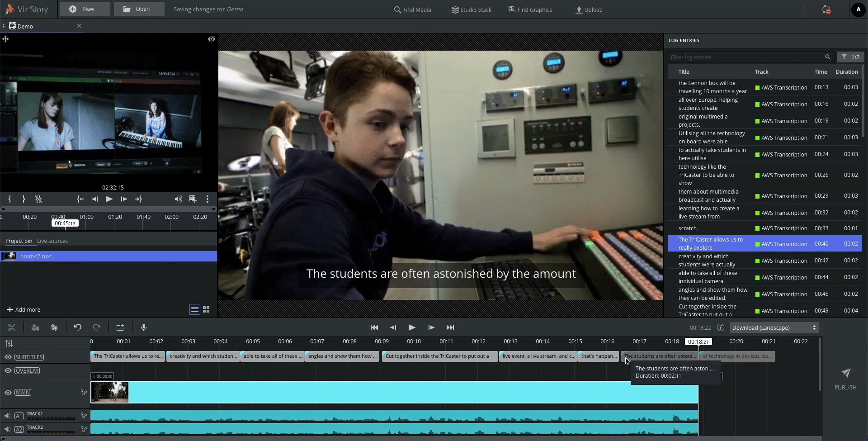Viewport: 868px width, 441px height.
Task: Expand the user account avatar menu
Action: [858, 9]
